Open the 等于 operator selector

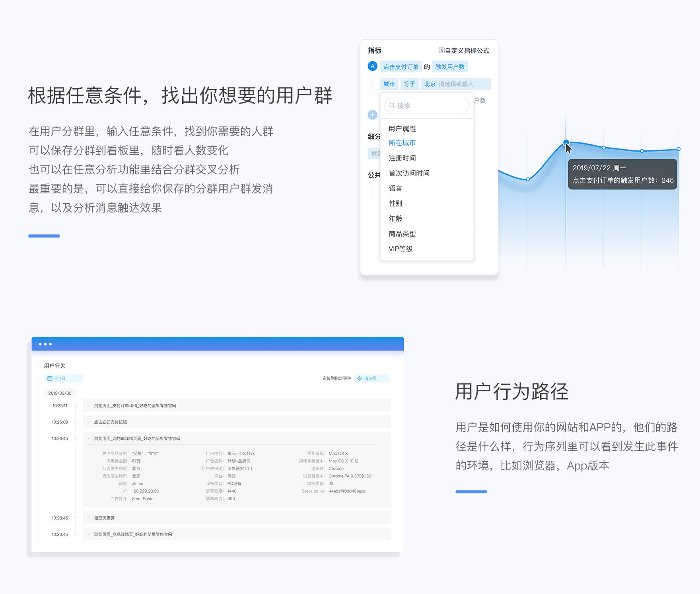tap(409, 84)
